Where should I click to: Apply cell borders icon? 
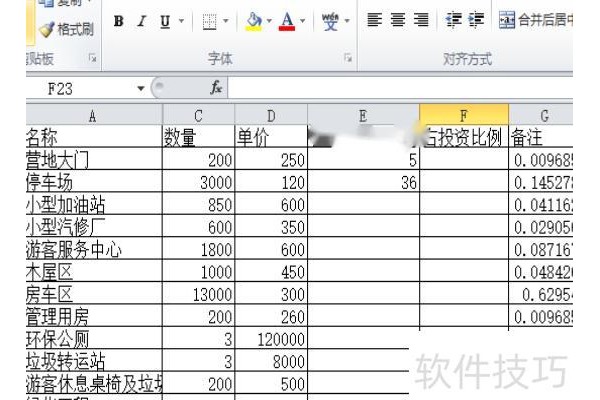[209, 21]
